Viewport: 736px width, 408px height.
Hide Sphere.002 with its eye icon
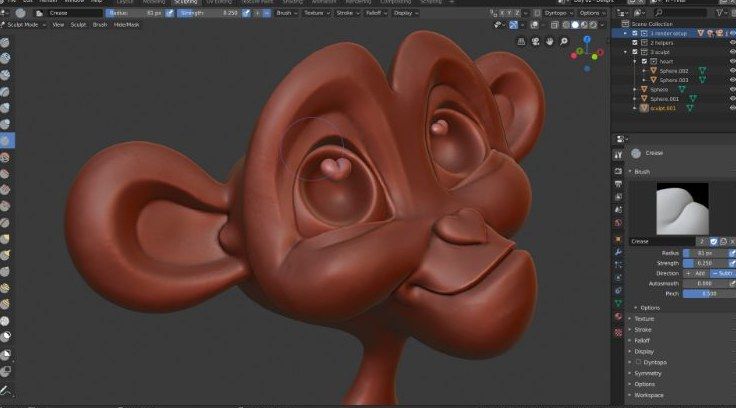point(732,71)
